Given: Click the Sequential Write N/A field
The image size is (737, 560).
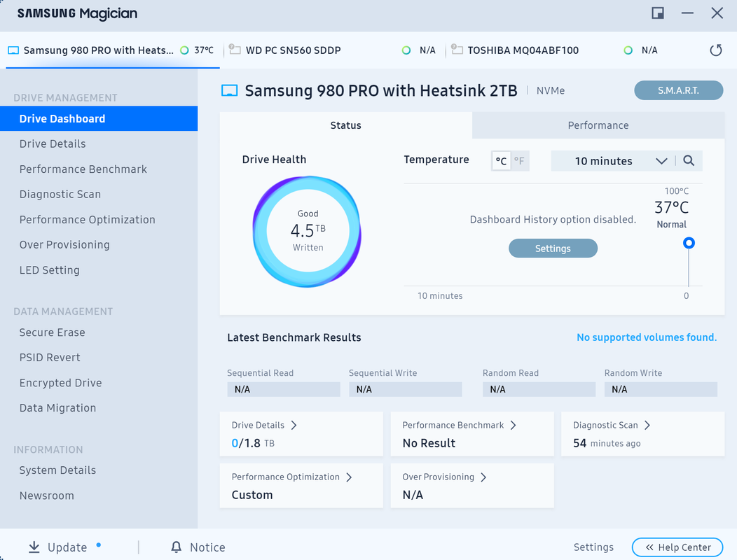Looking at the screenshot, I should (x=405, y=389).
